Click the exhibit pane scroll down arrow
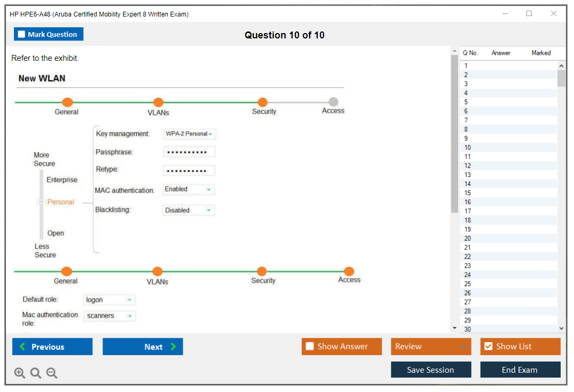574x392 pixels. click(x=454, y=328)
